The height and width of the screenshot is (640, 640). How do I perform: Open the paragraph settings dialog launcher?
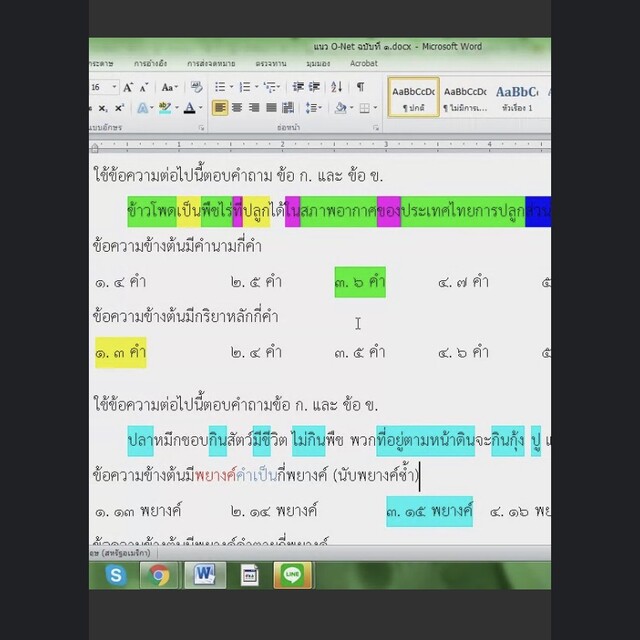376,128
